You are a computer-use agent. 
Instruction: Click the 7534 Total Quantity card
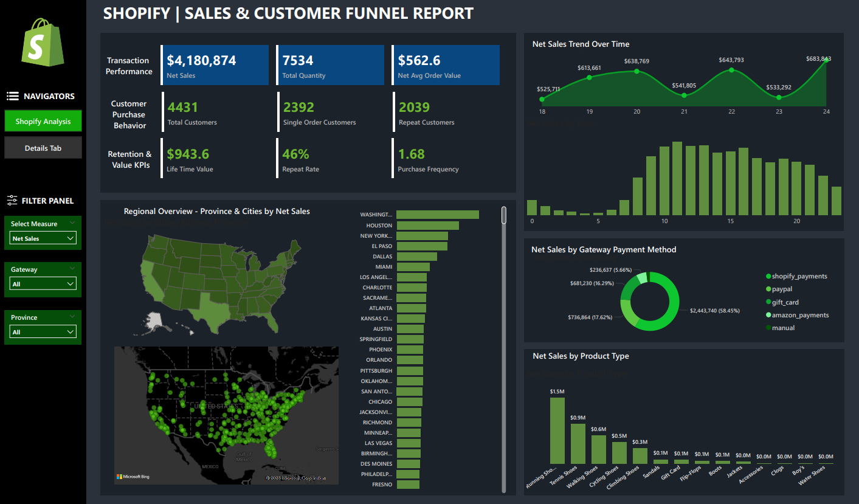coord(331,65)
